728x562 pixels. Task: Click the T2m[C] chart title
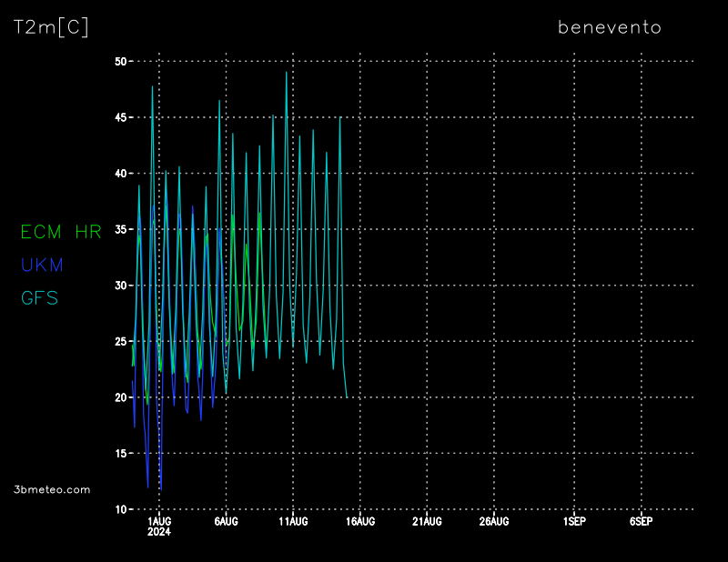[51, 27]
